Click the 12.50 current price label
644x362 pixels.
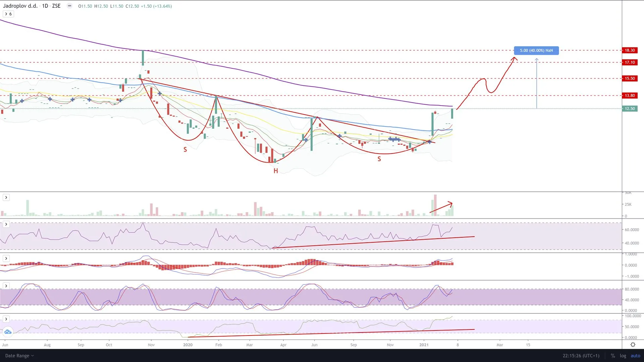[630, 109]
